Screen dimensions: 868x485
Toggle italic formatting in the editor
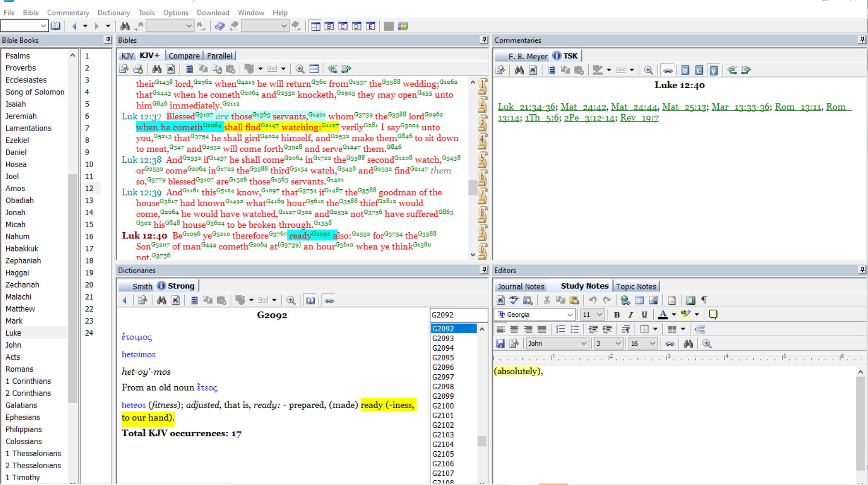click(630, 315)
